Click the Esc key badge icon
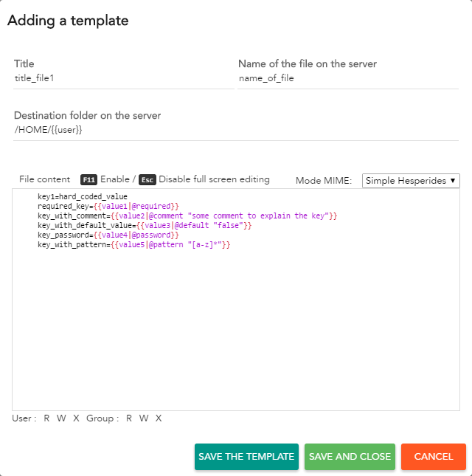 [x=147, y=180]
